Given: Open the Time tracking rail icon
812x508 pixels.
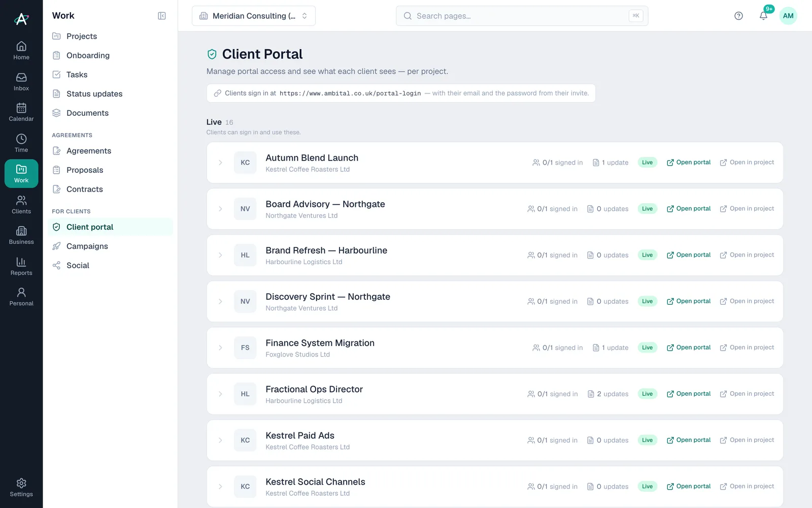Looking at the screenshot, I should pyautogui.click(x=21, y=143).
